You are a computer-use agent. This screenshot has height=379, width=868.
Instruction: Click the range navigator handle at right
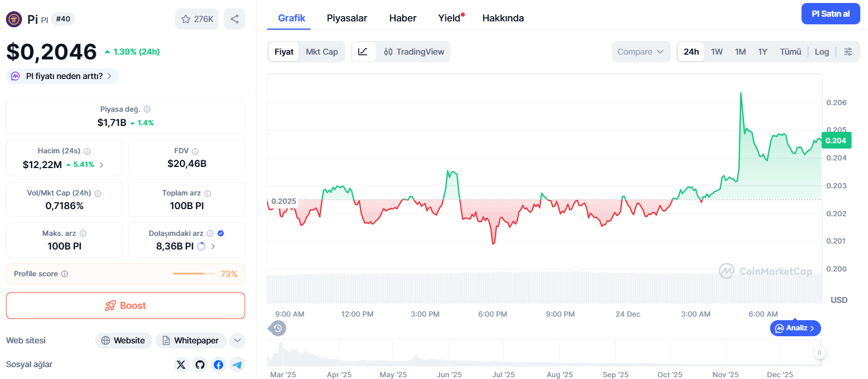[x=819, y=352]
